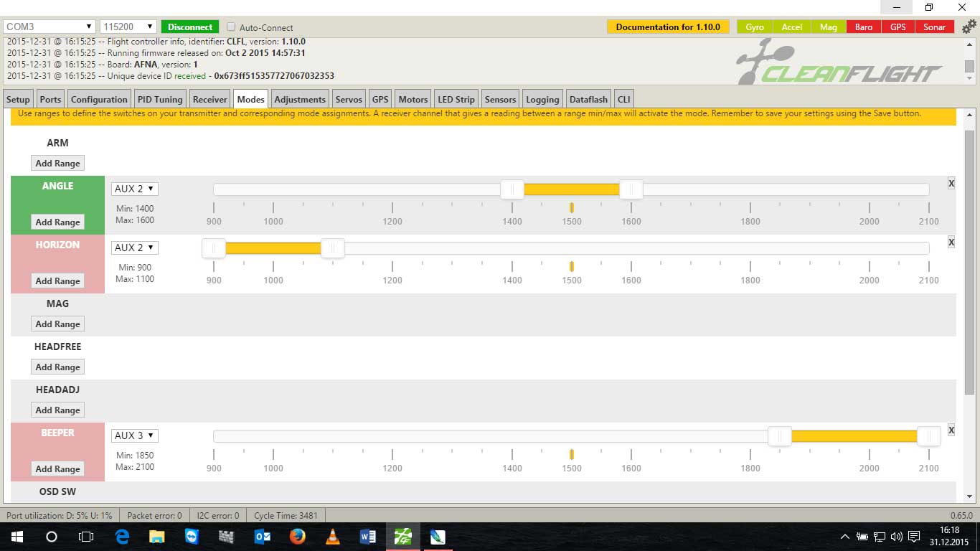This screenshot has width=980, height=551.
Task: Open Microsoft Edge in the taskbar
Action: click(x=122, y=537)
